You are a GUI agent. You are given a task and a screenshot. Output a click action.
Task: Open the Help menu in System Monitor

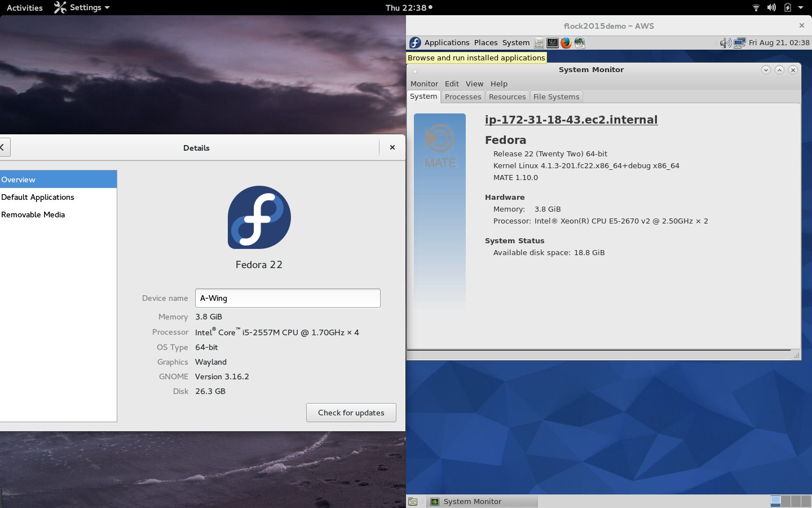pyautogui.click(x=499, y=84)
